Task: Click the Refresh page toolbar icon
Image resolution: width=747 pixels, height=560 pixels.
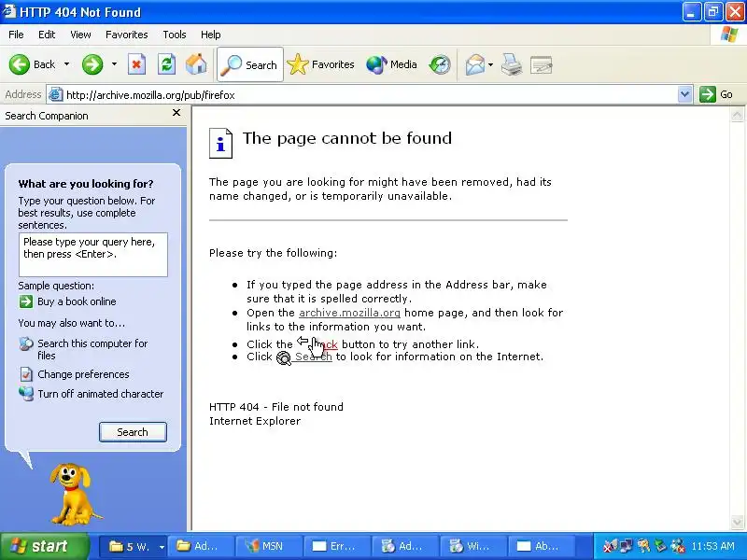Action: click(x=166, y=64)
